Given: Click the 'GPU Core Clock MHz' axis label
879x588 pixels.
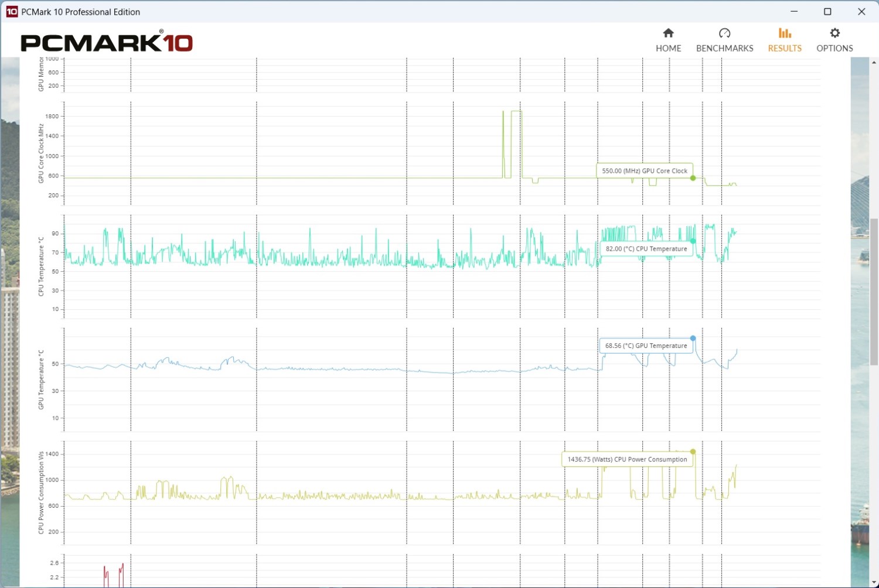Looking at the screenshot, I should click(x=41, y=153).
